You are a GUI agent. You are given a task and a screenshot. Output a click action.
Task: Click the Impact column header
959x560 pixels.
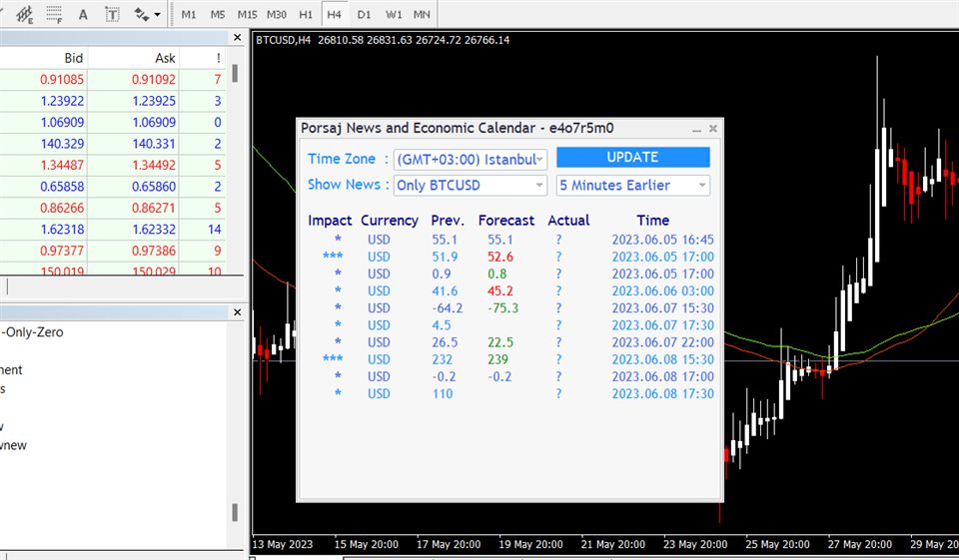click(330, 221)
